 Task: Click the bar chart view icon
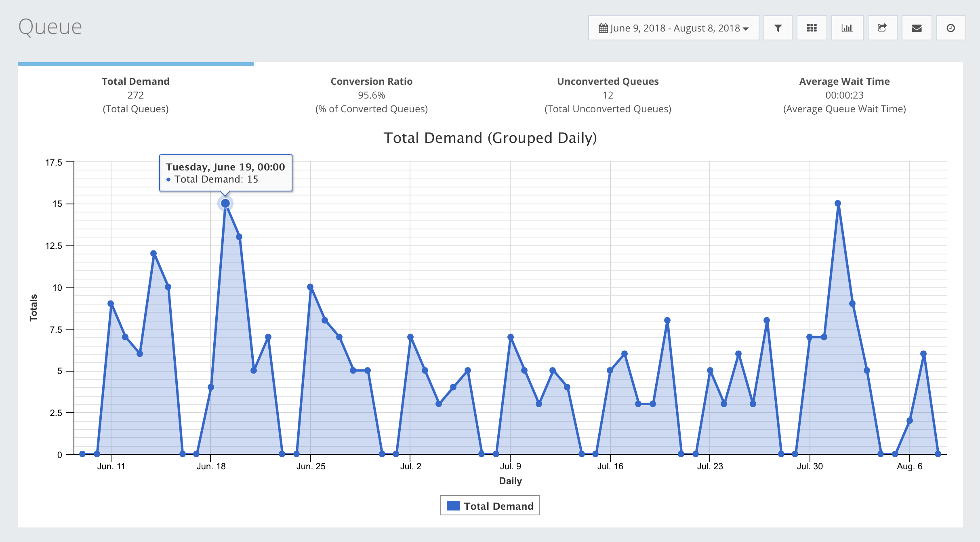point(847,28)
